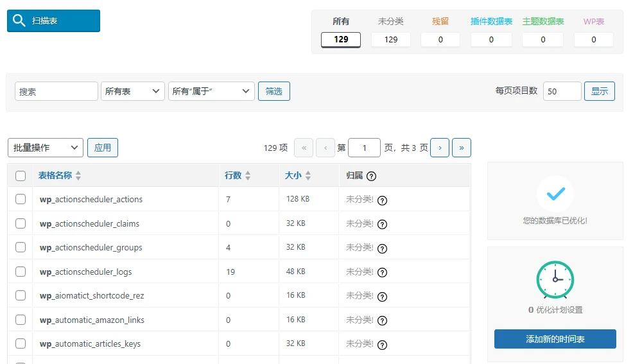Click table name wp_actionscheduler_groups
Screen dimensions: 633x364
pyautogui.click(x=91, y=247)
